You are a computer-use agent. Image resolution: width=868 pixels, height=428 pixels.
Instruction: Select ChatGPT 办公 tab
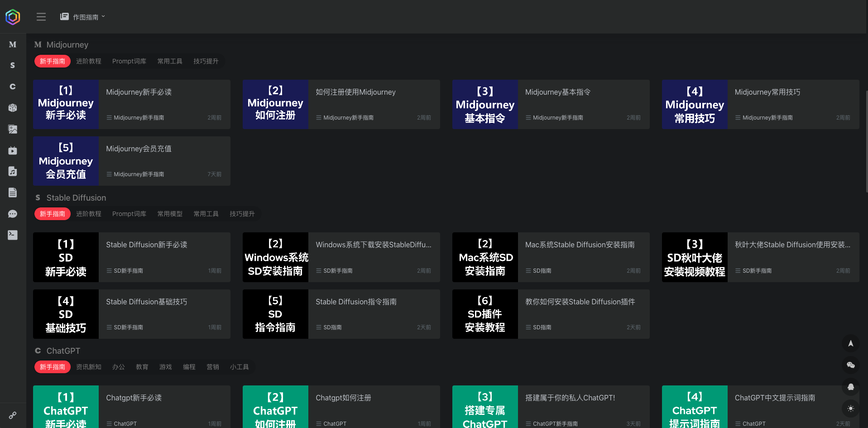(x=119, y=367)
